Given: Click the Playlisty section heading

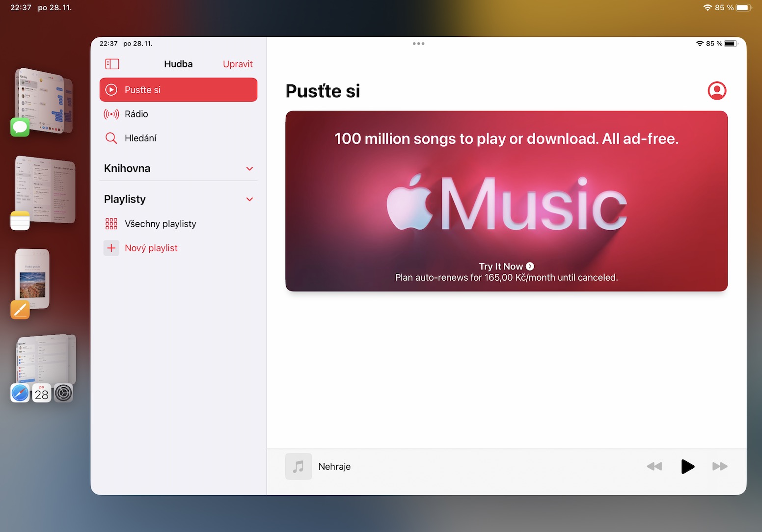Looking at the screenshot, I should click(x=125, y=199).
